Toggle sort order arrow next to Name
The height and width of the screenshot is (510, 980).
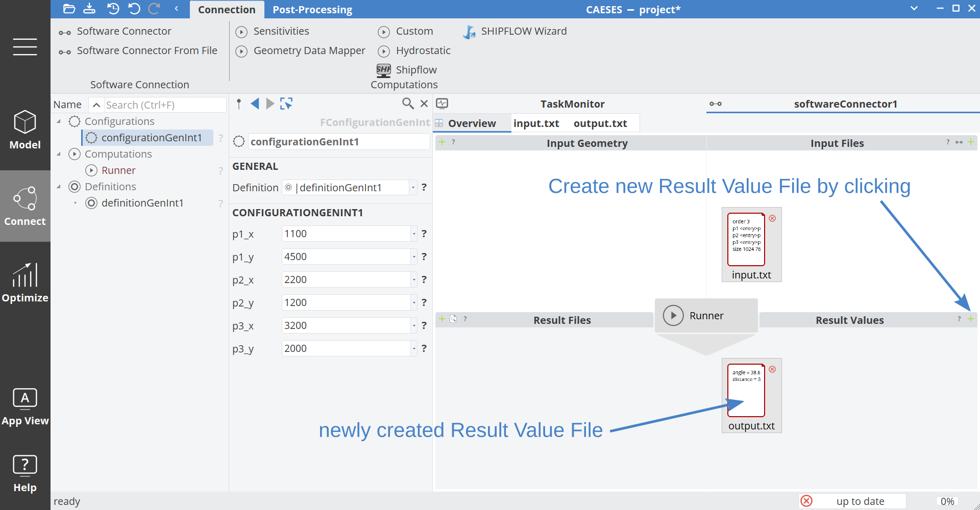96,105
